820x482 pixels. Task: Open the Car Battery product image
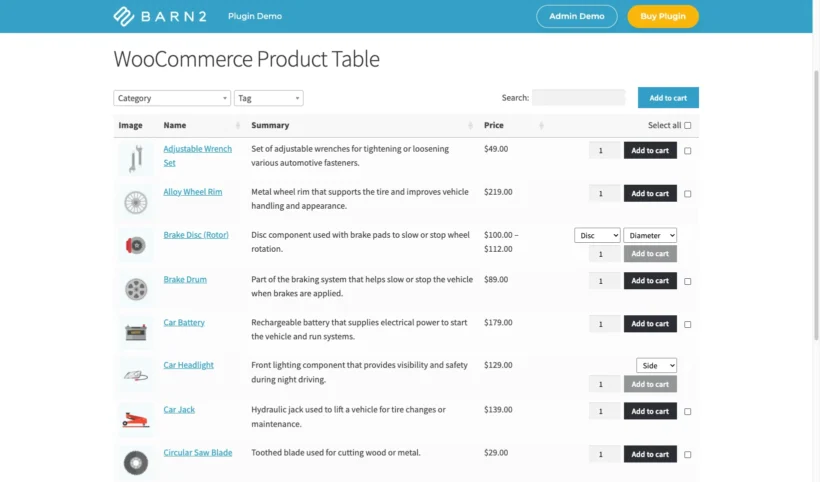coord(135,332)
